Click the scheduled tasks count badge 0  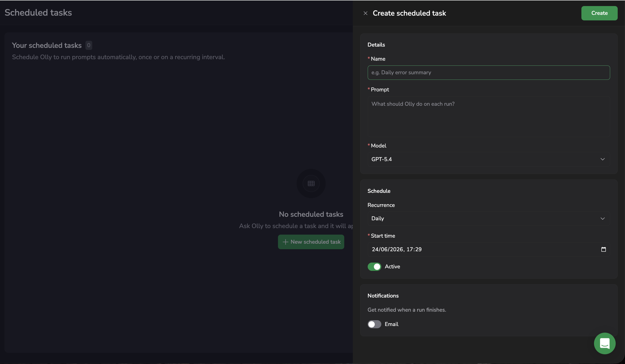(x=89, y=45)
